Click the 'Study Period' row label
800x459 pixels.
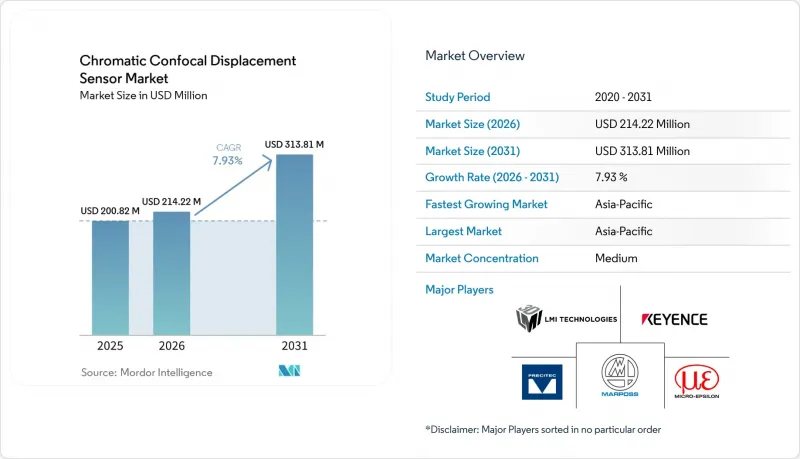[457, 97]
